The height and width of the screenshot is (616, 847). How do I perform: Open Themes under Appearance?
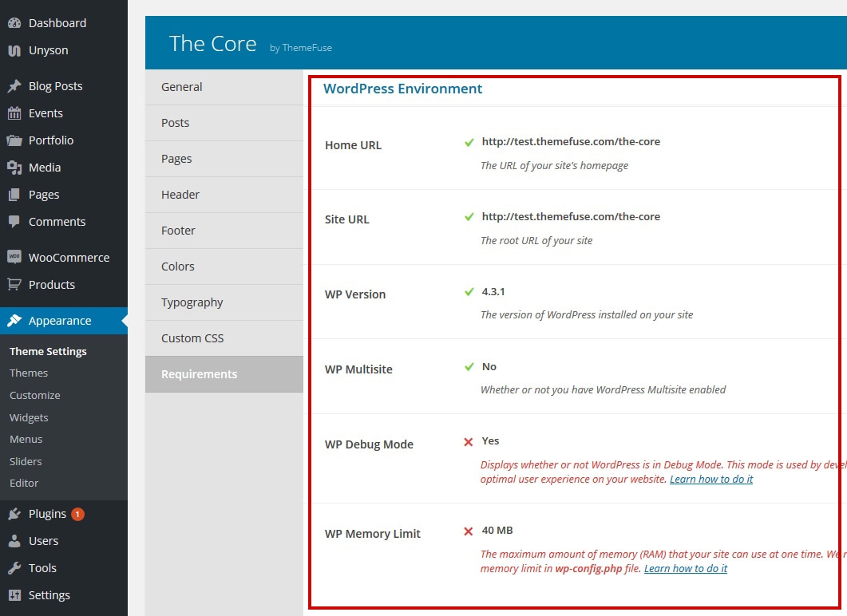coord(29,373)
